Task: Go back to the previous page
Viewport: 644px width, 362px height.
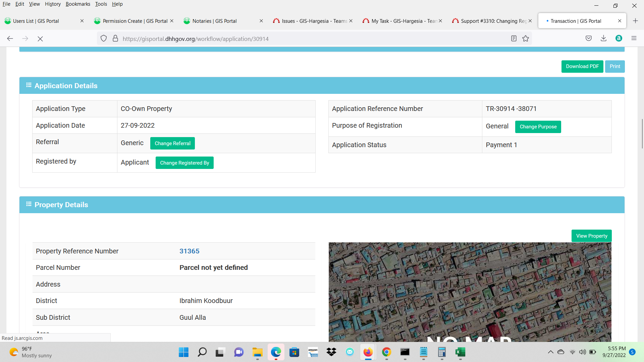Action: coord(10,39)
